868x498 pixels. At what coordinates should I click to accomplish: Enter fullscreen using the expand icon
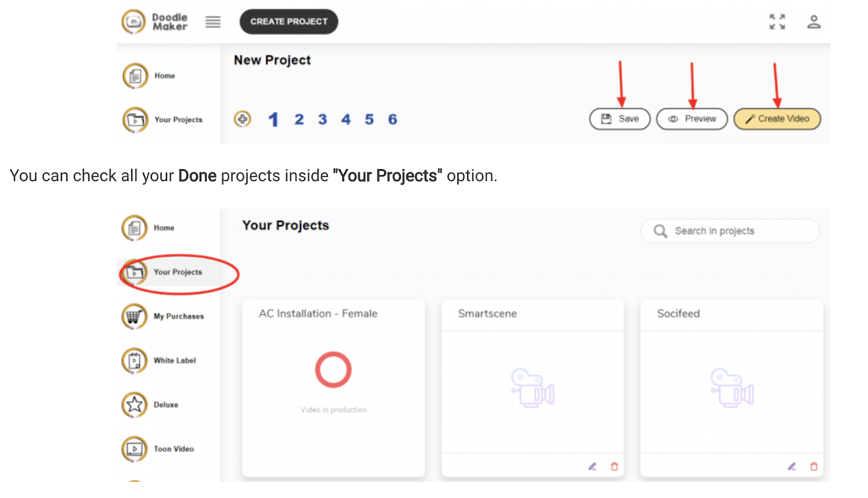(x=777, y=22)
